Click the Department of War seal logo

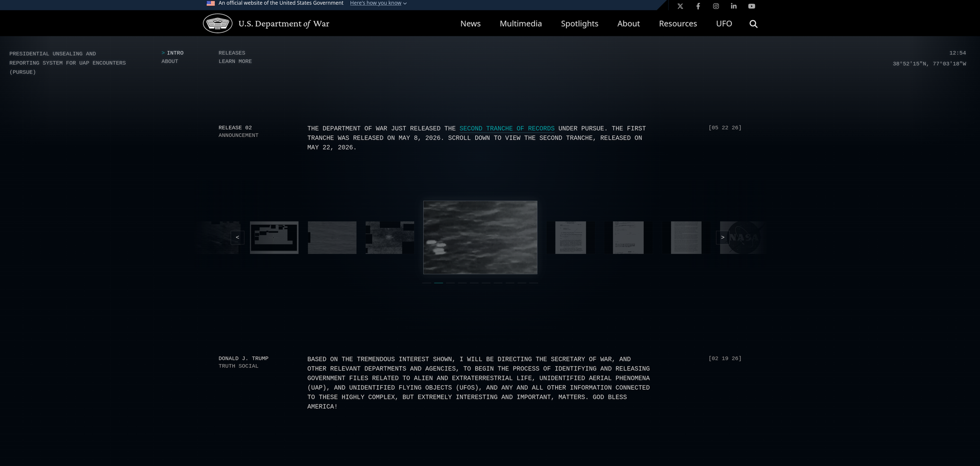[x=218, y=24]
